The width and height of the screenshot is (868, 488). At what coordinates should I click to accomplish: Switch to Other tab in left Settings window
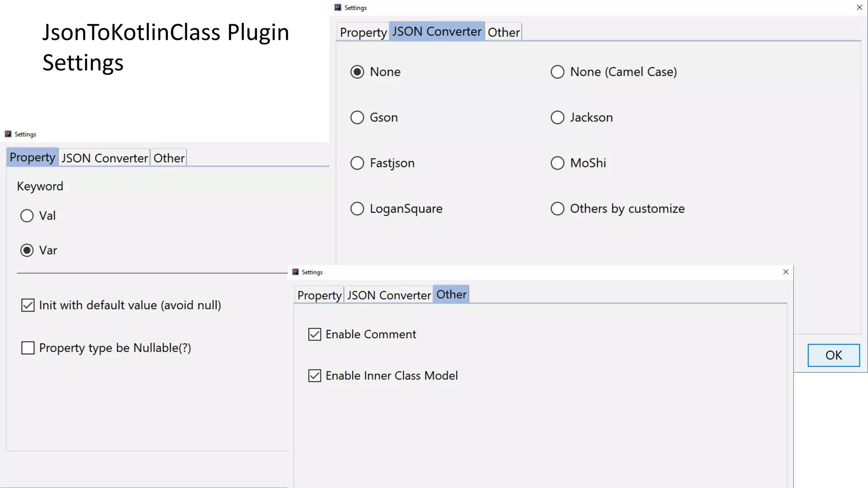coord(169,158)
